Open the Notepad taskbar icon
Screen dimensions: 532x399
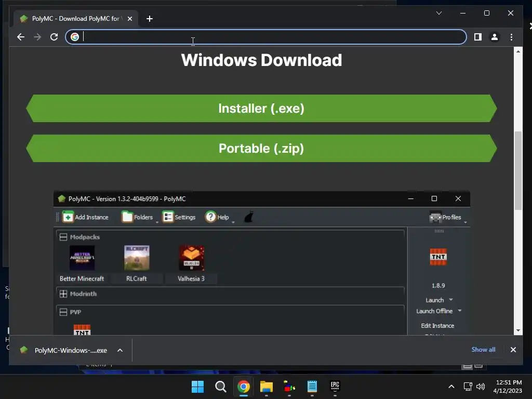pyautogui.click(x=312, y=387)
